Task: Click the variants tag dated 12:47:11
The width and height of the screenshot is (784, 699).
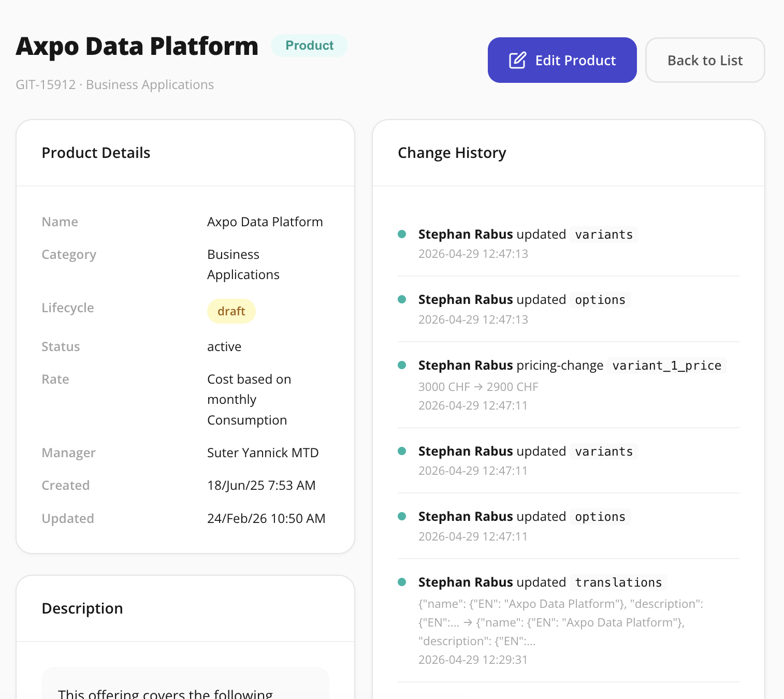Action: point(604,452)
